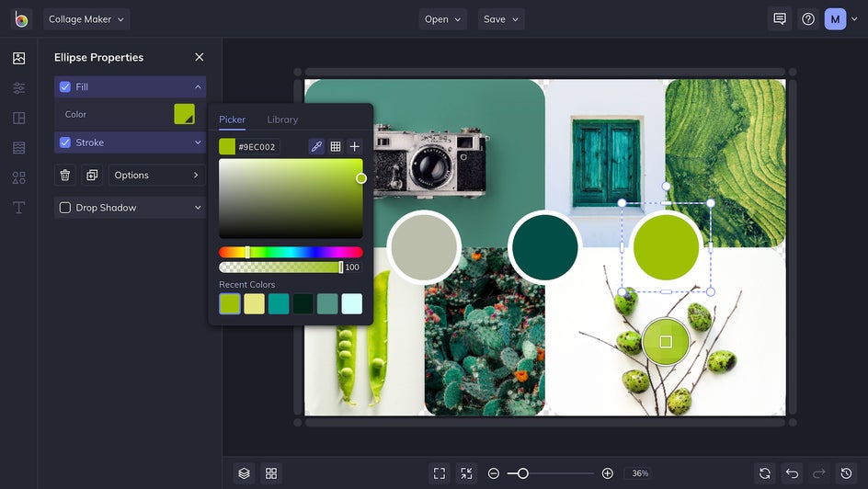Toggle the Fill checkbox
The height and width of the screenshot is (489, 868).
65,87
